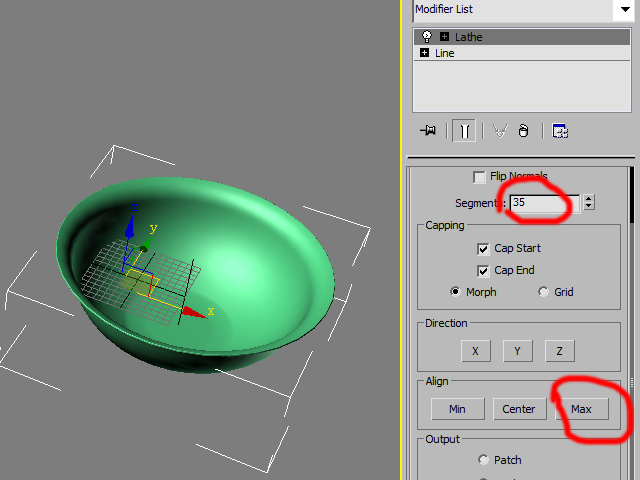
Task: Choose Patch output radio button
Action: pyautogui.click(x=484, y=460)
